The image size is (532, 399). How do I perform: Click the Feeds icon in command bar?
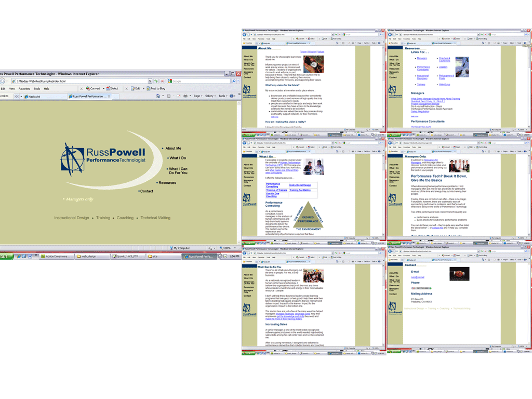coord(169,96)
